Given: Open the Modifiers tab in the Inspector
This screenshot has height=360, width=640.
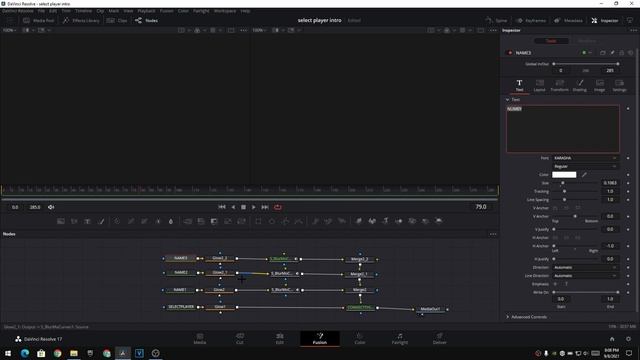Looking at the screenshot, I should click(587, 41).
